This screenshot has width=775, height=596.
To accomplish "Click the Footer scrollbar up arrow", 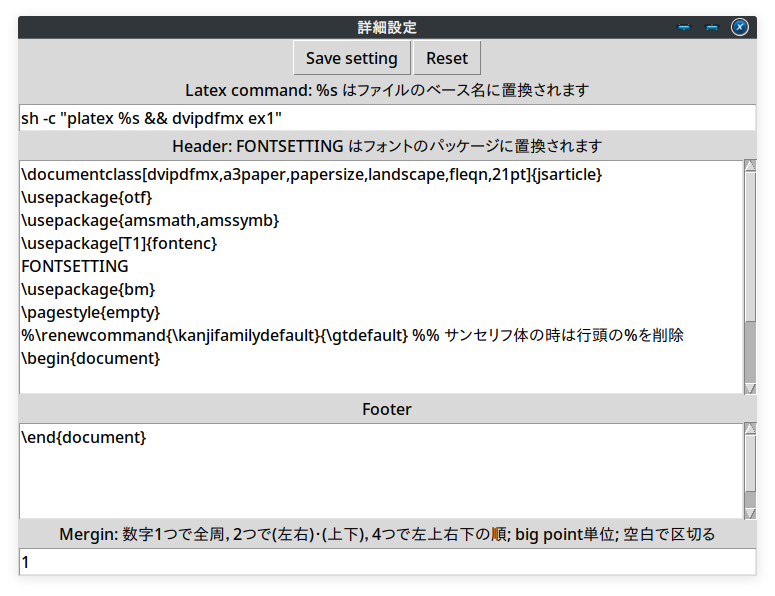I will (x=750, y=429).
